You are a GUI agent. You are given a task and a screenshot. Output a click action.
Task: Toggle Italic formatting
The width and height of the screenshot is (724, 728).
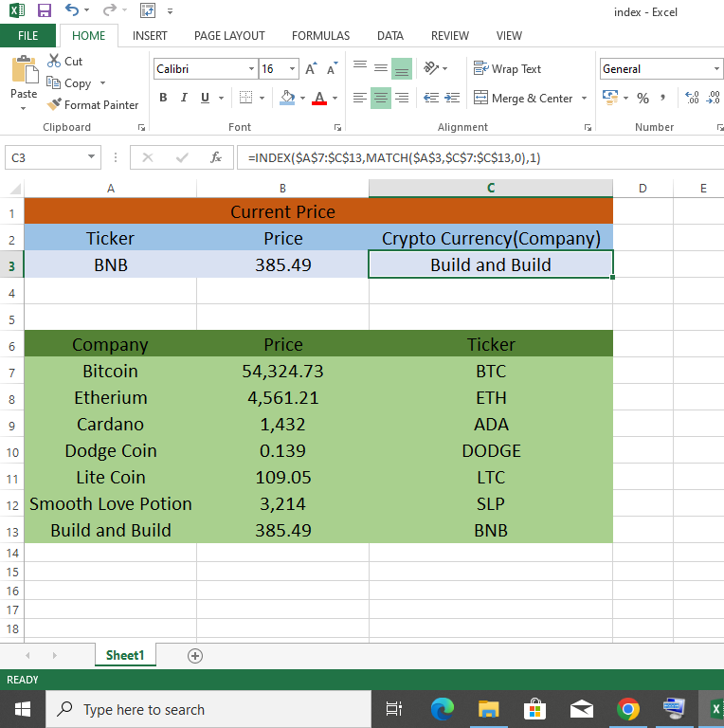tap(184, 98)
